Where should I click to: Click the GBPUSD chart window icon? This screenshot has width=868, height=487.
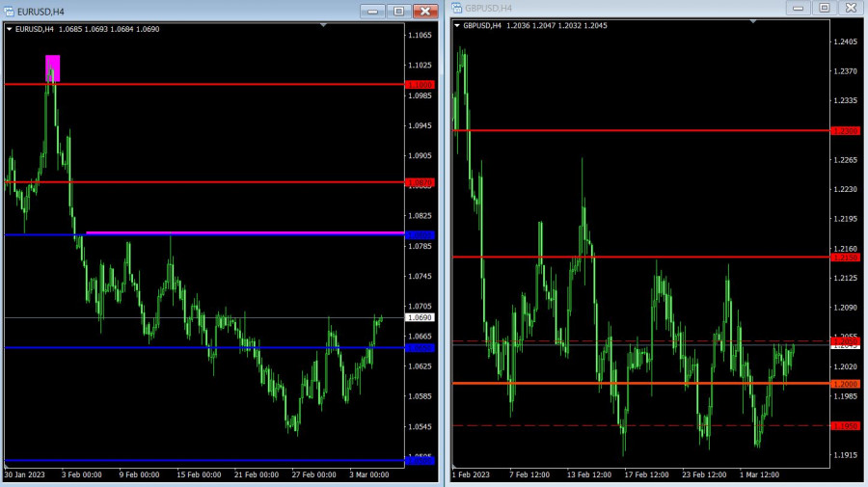coord(456,9)
